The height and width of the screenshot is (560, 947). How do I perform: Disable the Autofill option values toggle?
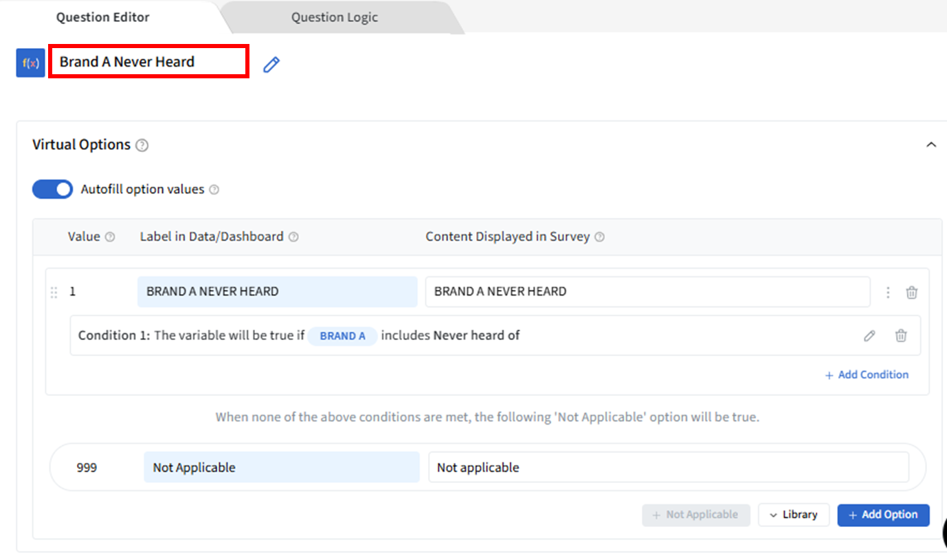point(52,190)
